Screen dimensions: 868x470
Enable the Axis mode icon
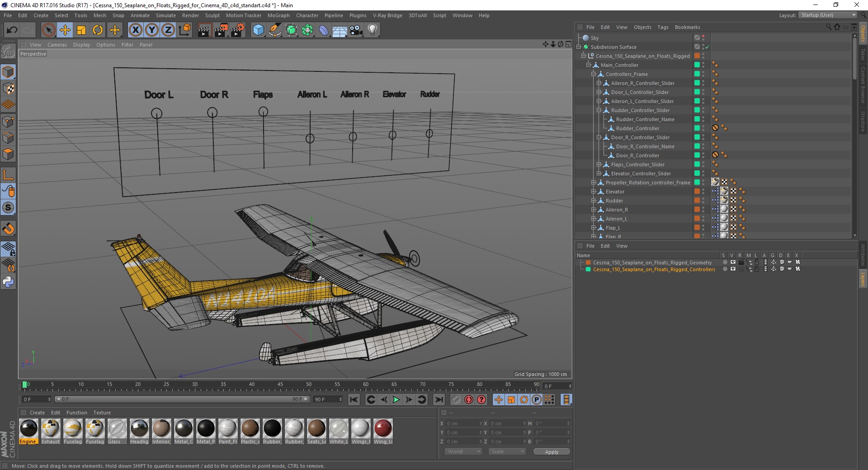8,175
